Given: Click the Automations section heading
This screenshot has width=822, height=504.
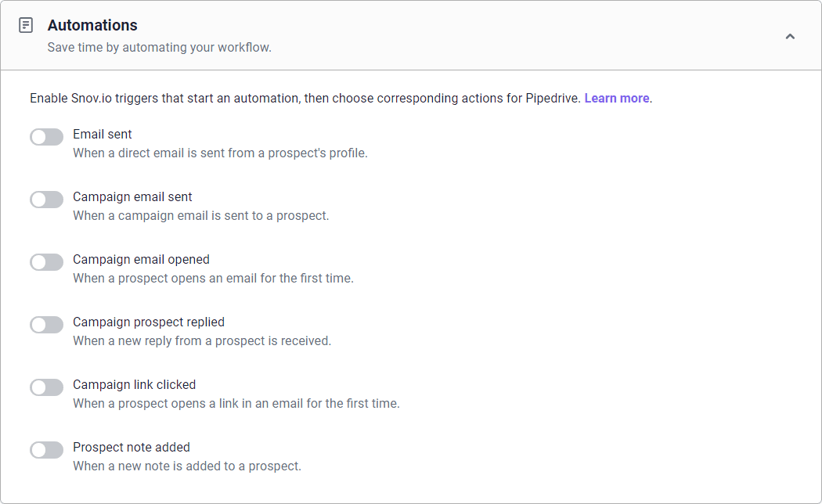Looking at the screenshot, I should (x=92, y=26).
